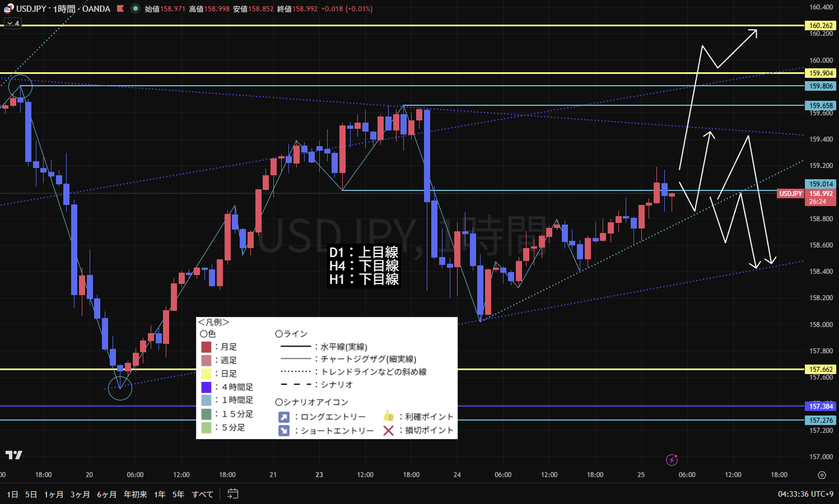Collapse the indicator legend showing 4
Viewport: 839px width, 504px height.
point(12,23)
